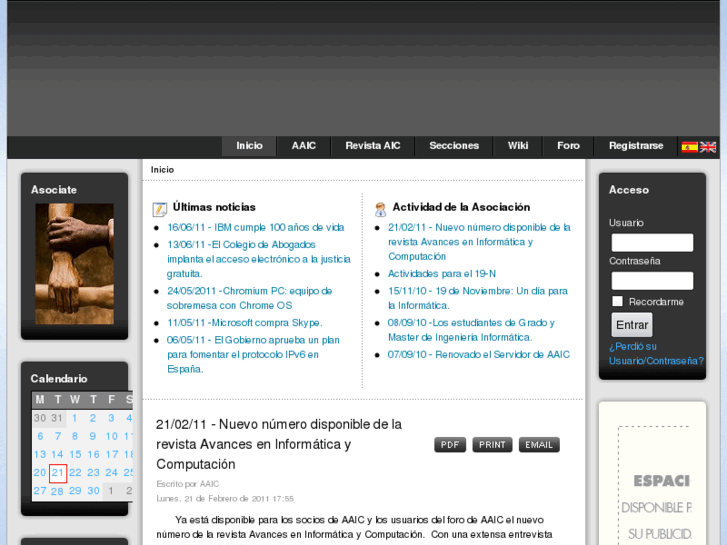Select day 28 in the calendar
Image resolution: width=727 pixels, height=545 pixels.
(57, 491)
